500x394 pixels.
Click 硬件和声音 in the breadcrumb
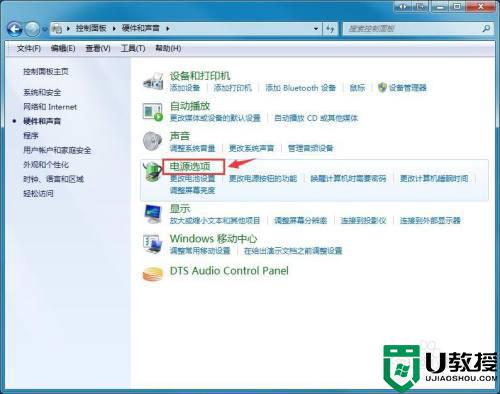(141, 29)
